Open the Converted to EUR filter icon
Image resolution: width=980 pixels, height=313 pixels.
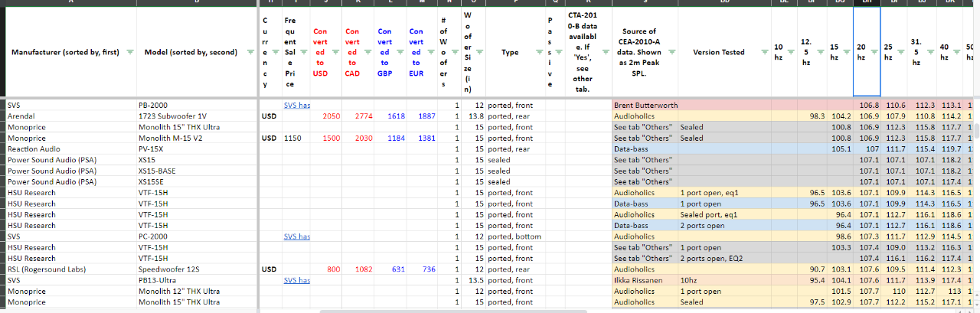coord(433,52)
